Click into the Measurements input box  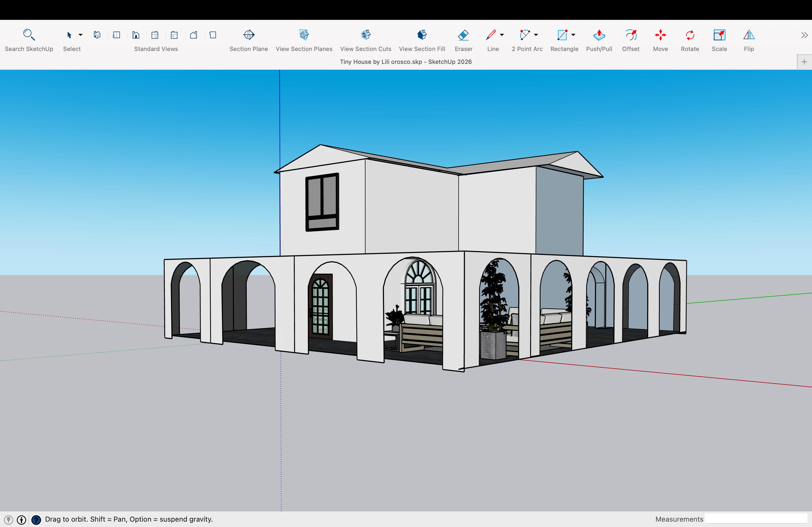point(756,519)
